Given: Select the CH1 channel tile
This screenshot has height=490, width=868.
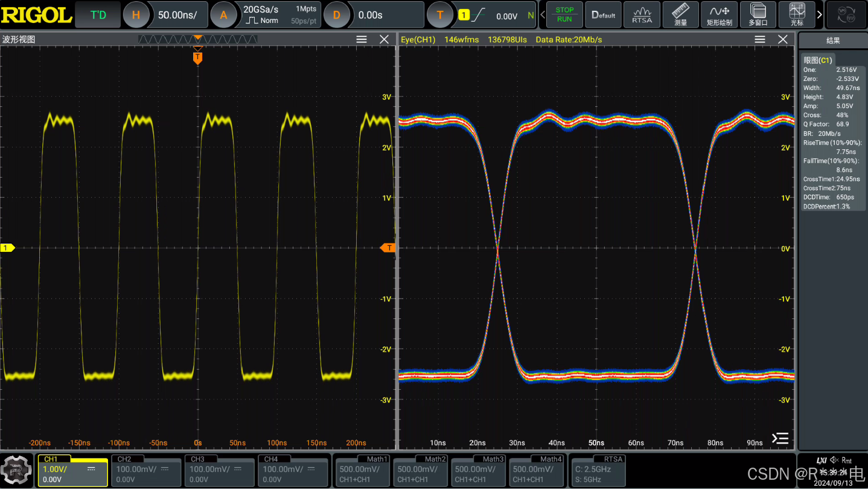Looking at the screenshot, I should 72,471.
